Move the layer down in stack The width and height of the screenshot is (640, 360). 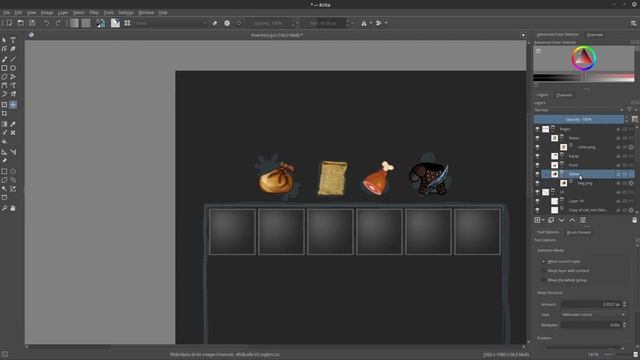pyautogui.click(x=562, y=220)
